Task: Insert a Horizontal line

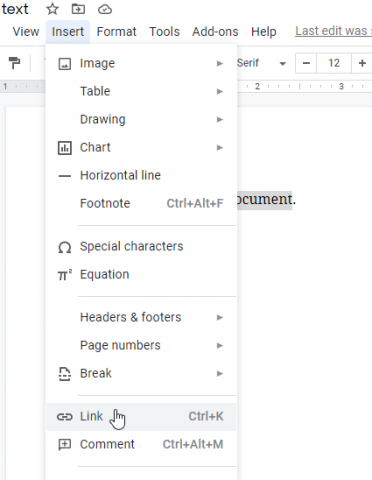Action: coord(141,175)
